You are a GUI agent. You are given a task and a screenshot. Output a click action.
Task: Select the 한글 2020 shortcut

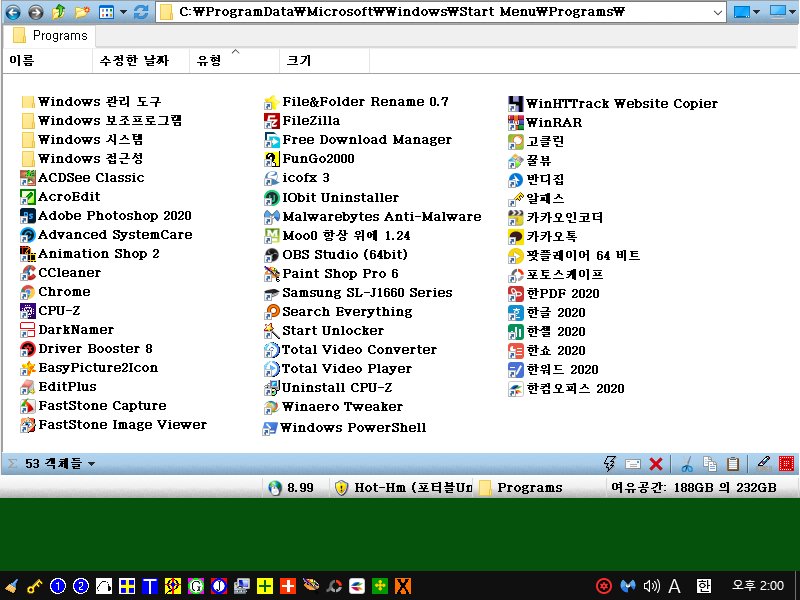547,312
